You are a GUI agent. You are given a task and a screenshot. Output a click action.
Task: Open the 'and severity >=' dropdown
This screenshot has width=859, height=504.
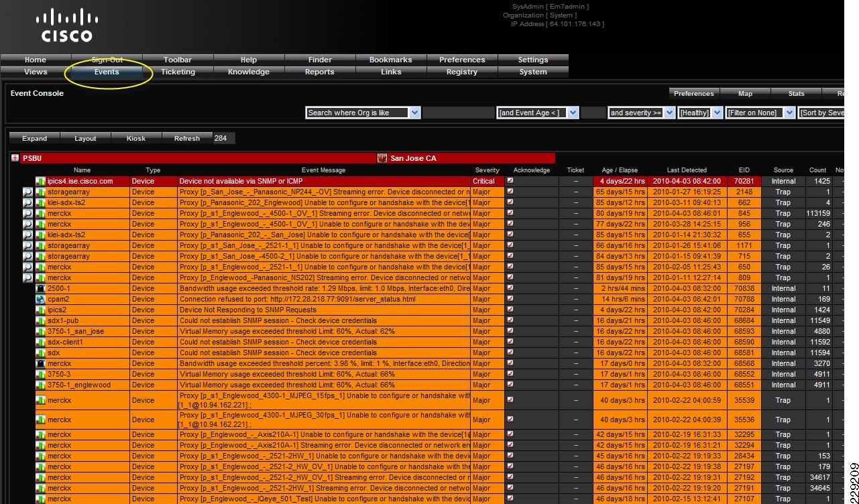(x=641, y=113)
